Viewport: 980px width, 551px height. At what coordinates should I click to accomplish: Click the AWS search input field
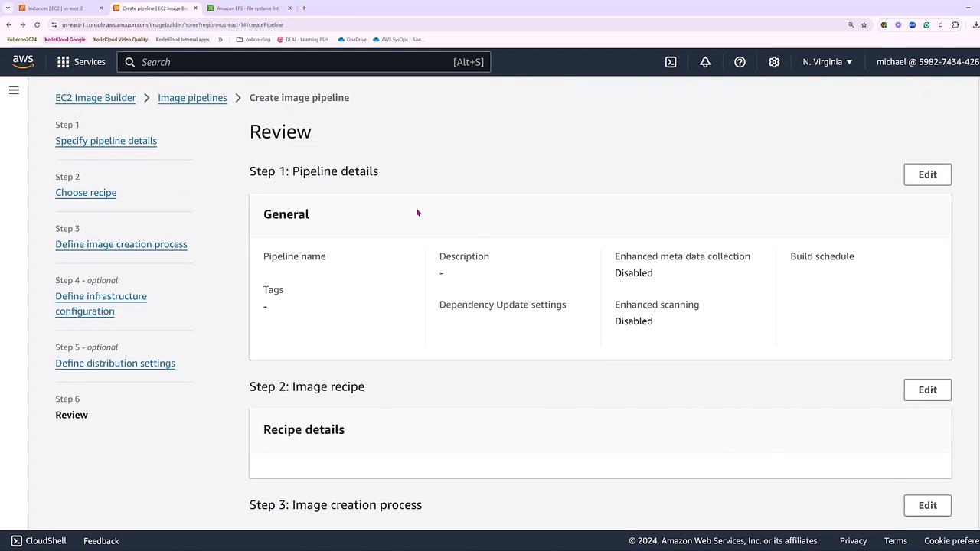pyautogui.click(x=304, y=62)
